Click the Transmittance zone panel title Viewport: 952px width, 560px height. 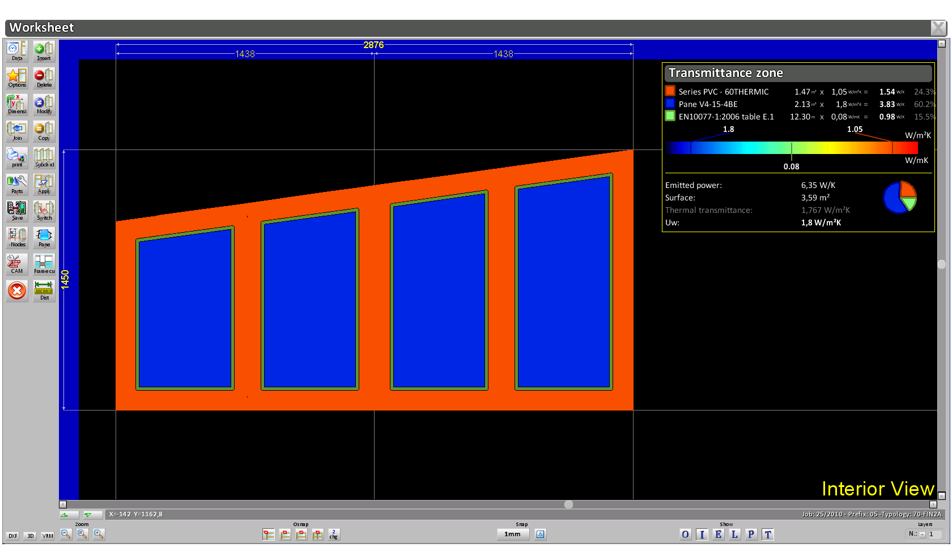pyautogui.click(x=726, y=72)
